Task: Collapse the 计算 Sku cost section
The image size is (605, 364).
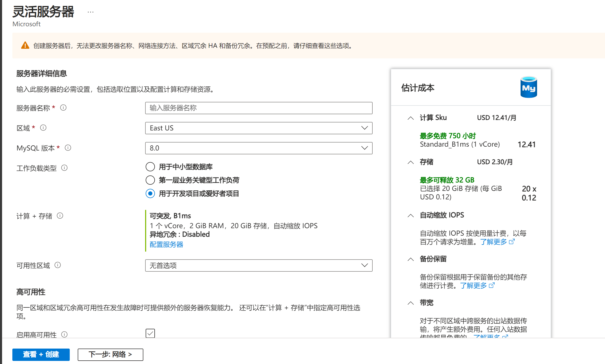Action: pyautogui.click(x=411, y=118)
